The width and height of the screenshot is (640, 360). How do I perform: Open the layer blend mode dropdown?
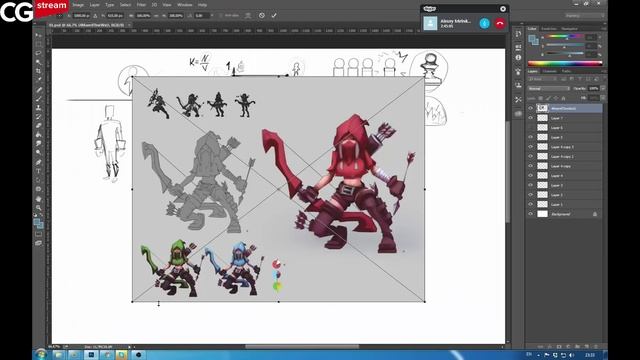click(x=549, y=89)
